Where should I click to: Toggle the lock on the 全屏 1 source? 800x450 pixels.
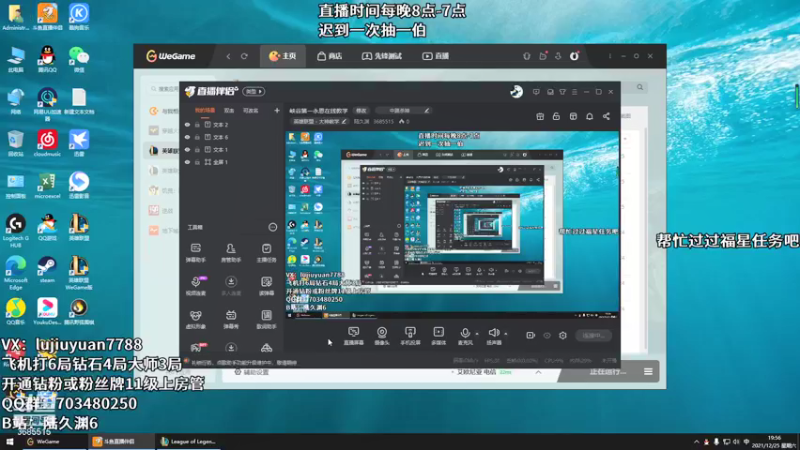pos(197,162)
